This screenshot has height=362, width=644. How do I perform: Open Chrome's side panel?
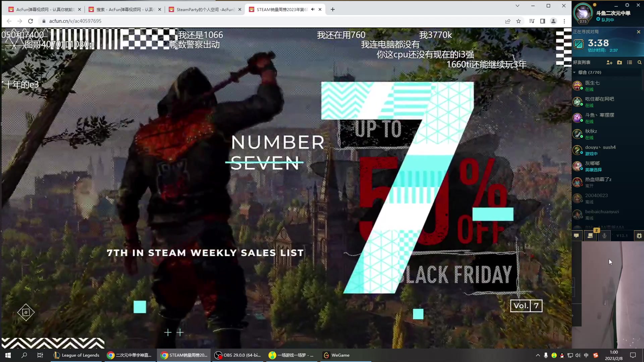point(542,21)
